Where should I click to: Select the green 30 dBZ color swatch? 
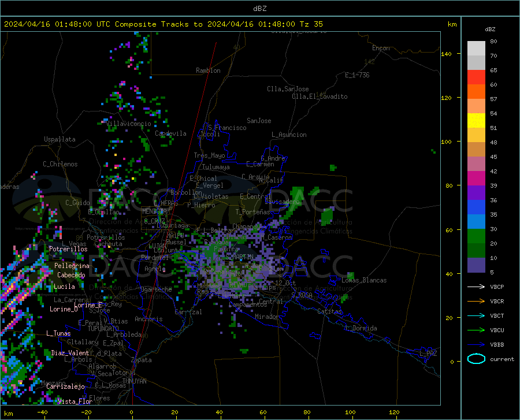[x=476, y=236]
